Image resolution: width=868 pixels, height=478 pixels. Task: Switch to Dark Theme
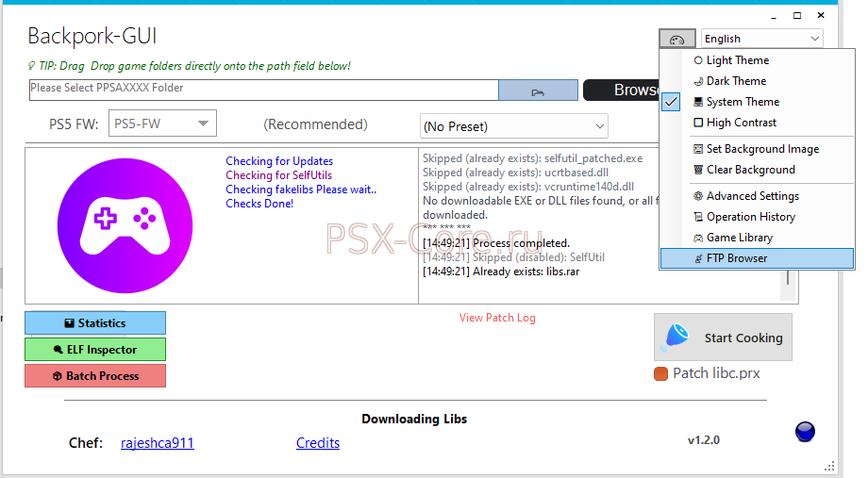pyautogui.click(x=736, y=81)
